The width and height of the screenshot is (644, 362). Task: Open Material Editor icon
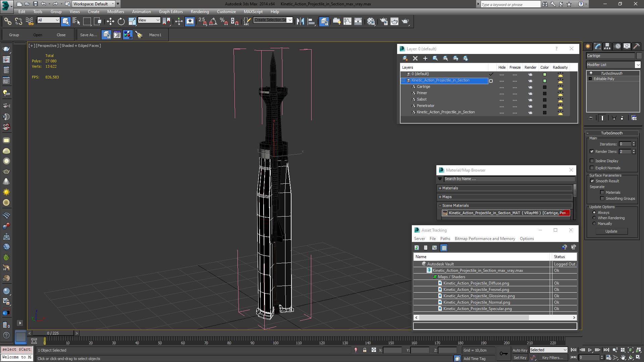pyautogui.click(x=371, y=21)
